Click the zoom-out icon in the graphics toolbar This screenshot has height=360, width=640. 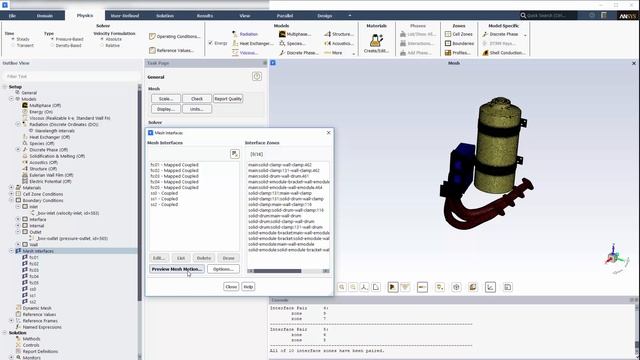tap(353, 287)
